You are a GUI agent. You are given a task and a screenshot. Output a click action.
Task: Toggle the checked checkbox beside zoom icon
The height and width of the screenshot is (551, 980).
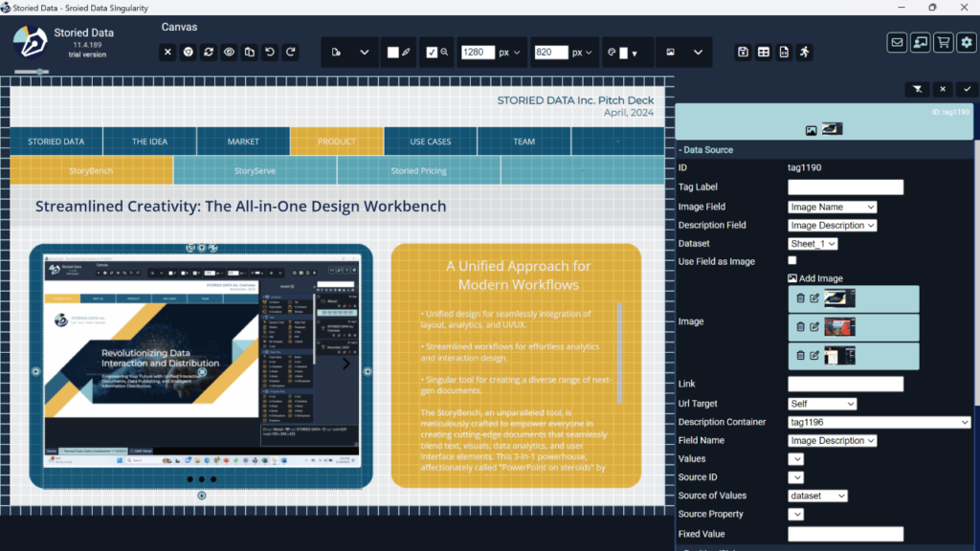(432, 53)
